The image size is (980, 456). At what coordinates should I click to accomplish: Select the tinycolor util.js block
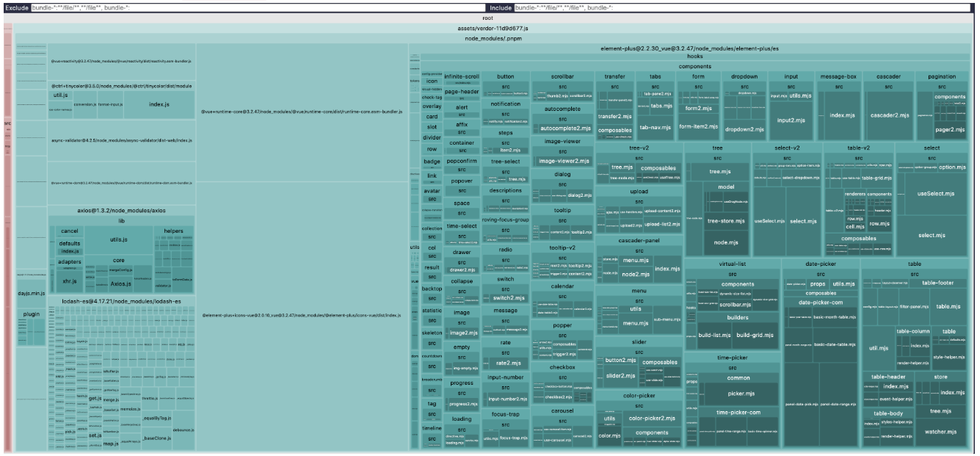pos(61,95)
